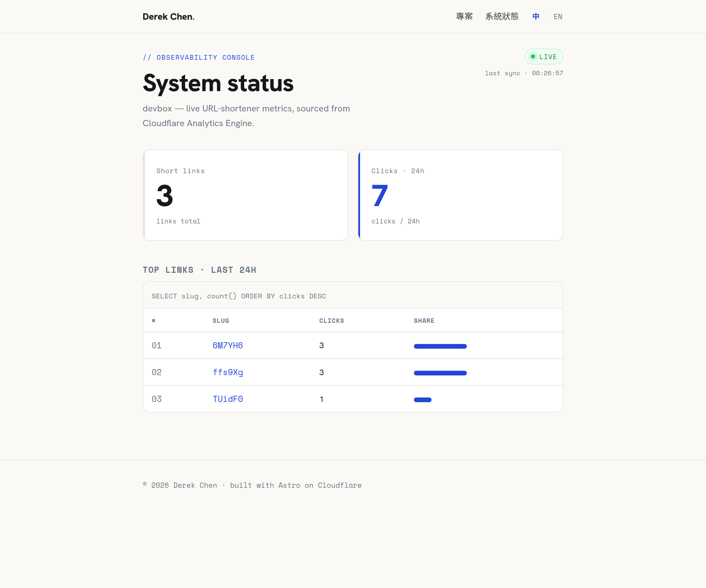Screen dimensions: 706x588
Task: Click row number 01
Action: point(157,345)
